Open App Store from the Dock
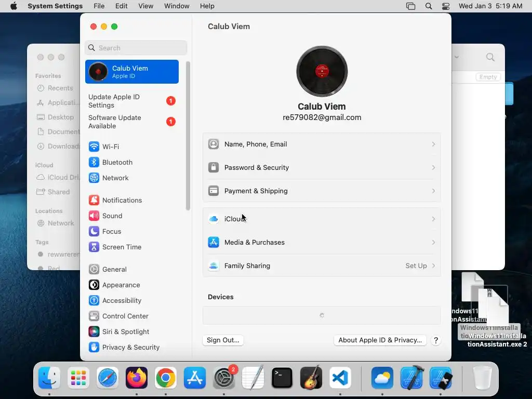 pyautogui.click(x=195, y=378)
